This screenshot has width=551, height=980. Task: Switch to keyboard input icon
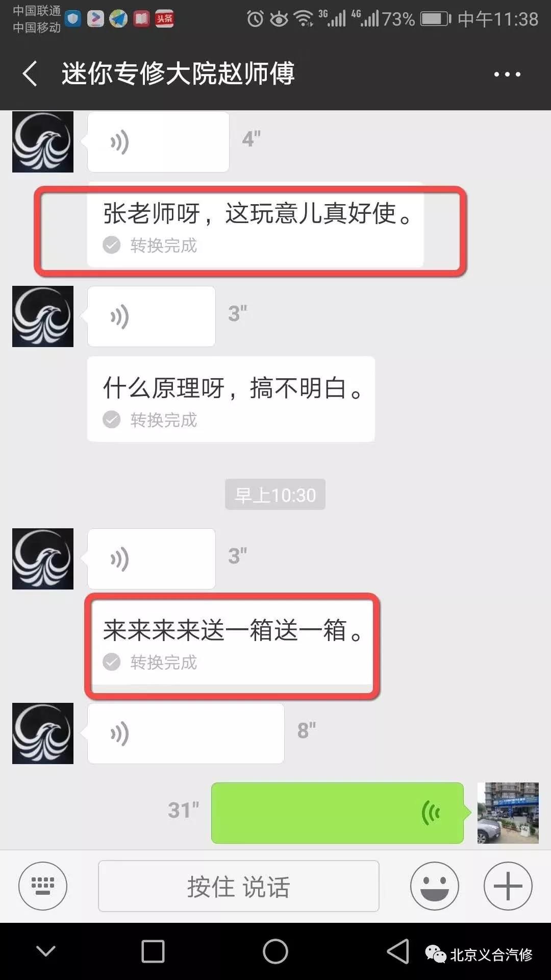(x=43, y=886)
